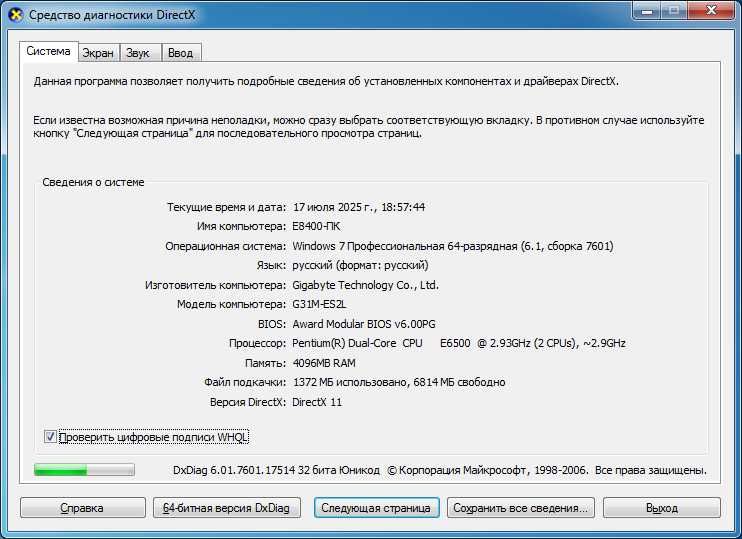Click the DirectX icon in the title bar

[x=16, y=15]
